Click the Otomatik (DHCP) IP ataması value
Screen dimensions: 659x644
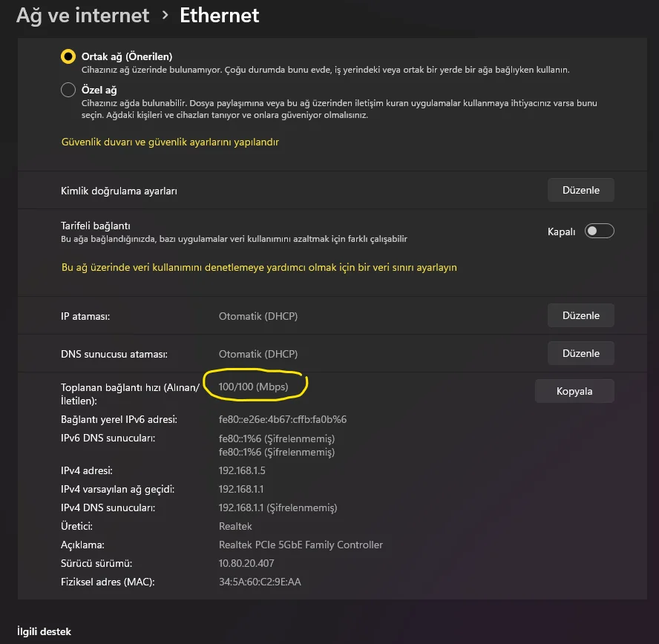coord(258,316)
